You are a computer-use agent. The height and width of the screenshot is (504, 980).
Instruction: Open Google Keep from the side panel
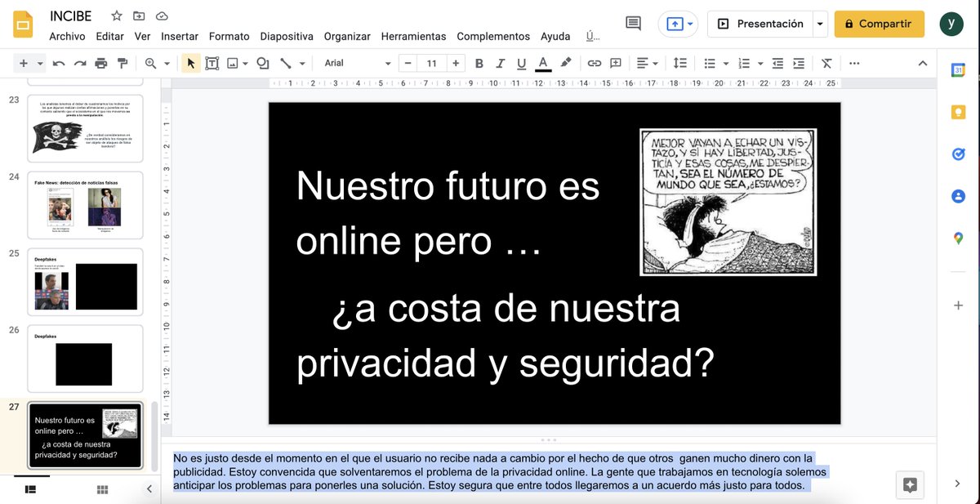click(x=957, y=112)
